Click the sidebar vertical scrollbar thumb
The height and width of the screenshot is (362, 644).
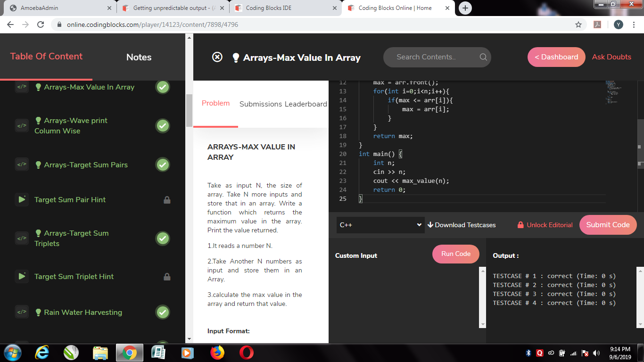tap(189, 110)
